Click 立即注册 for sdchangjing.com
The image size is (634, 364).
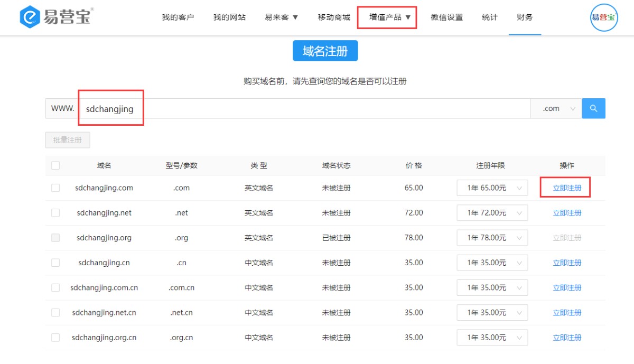click(566, 188)
